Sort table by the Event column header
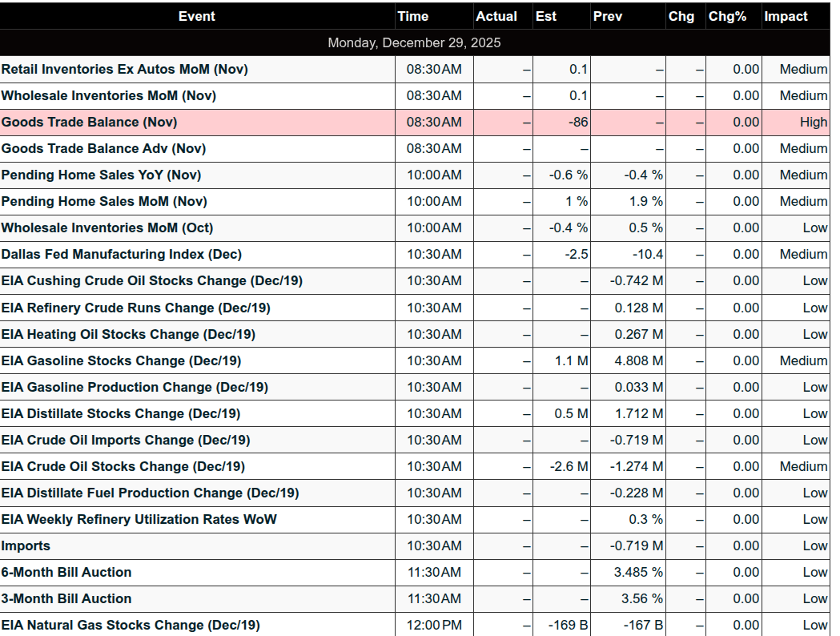 (197, 16)
